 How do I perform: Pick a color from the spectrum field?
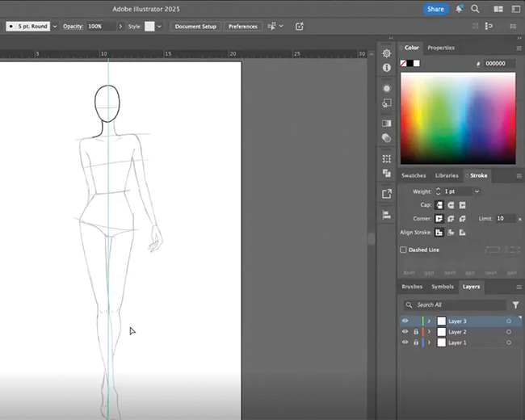click(x=457, y=117)
